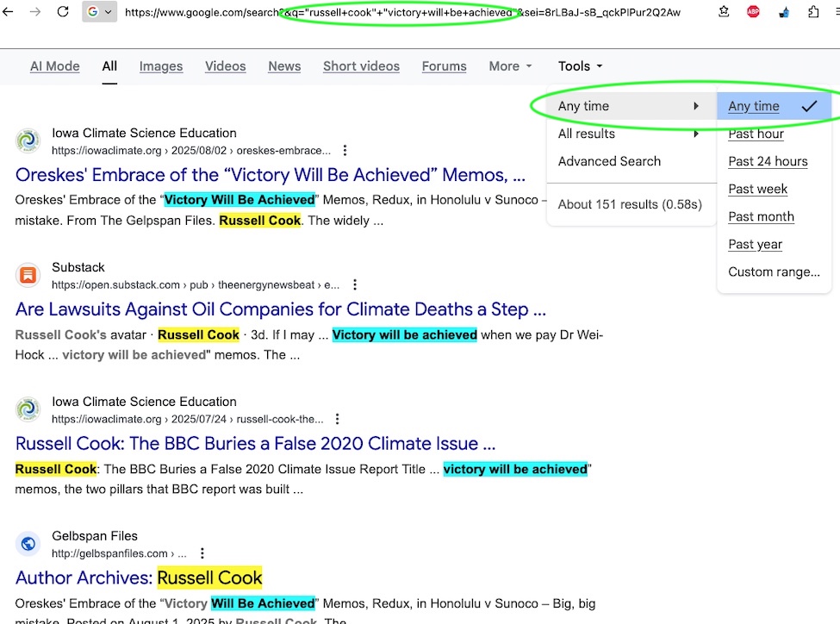This screenshot has height=624, width=840.
Task: Open the ABP ad blocker extension
Action: click(x=753, y=12)
